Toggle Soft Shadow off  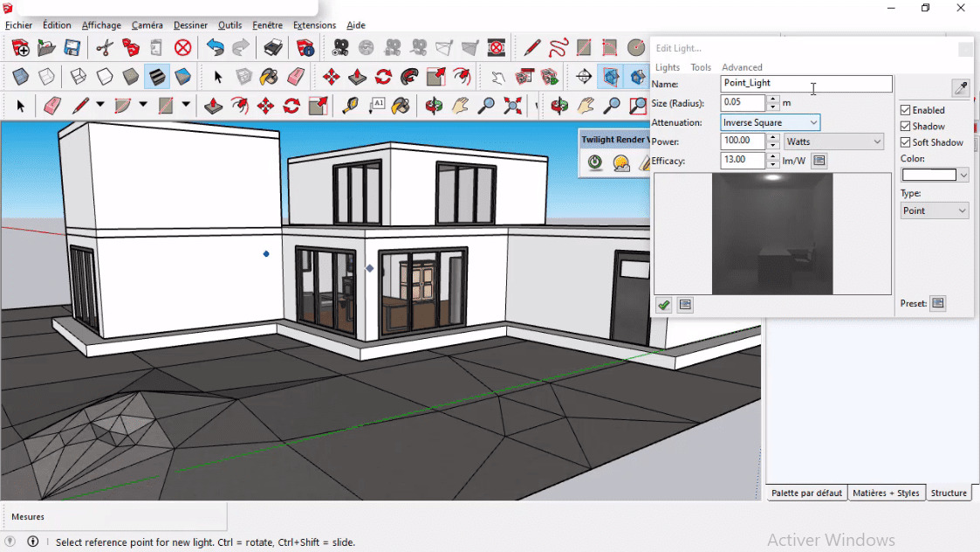[x=905, y=142]
